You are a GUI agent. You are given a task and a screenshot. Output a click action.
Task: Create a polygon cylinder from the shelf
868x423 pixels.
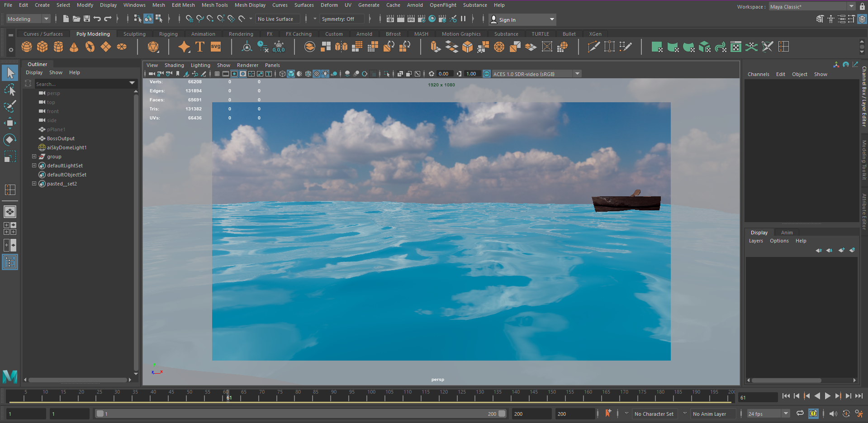tap(58, 47)
